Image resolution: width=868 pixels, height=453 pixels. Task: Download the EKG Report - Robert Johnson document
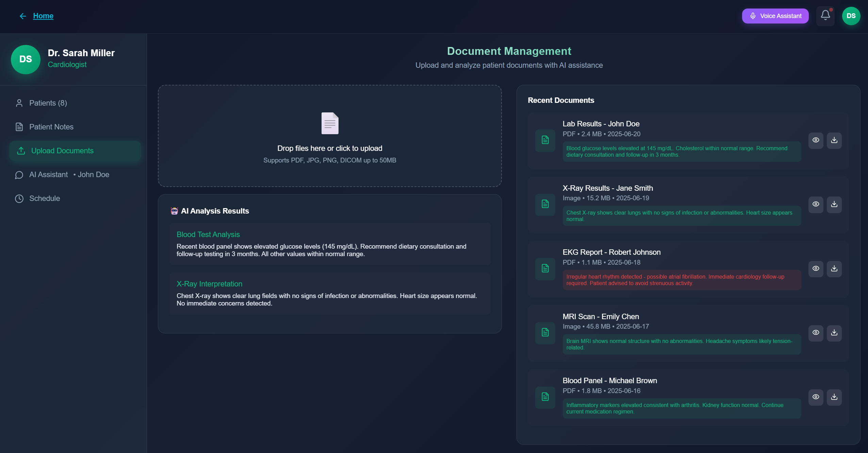(834, 269)
